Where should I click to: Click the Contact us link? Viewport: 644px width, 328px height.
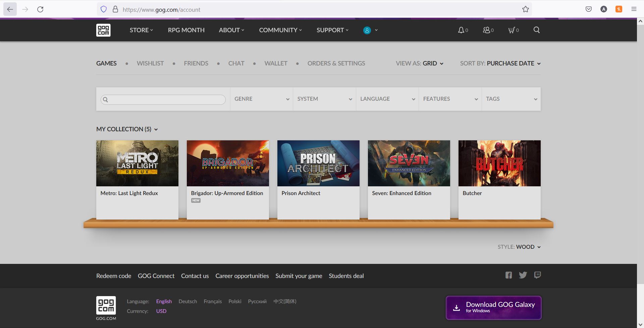(x=195, y=276)
